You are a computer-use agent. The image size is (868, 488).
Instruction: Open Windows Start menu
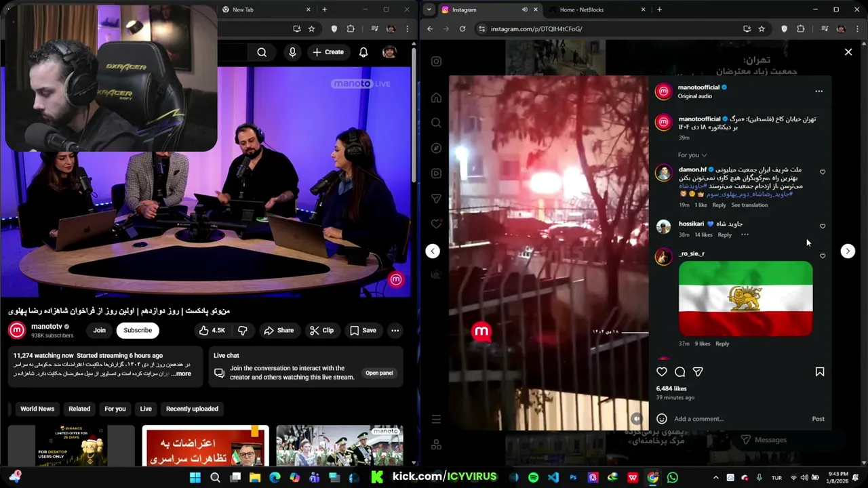pos(195,477)
